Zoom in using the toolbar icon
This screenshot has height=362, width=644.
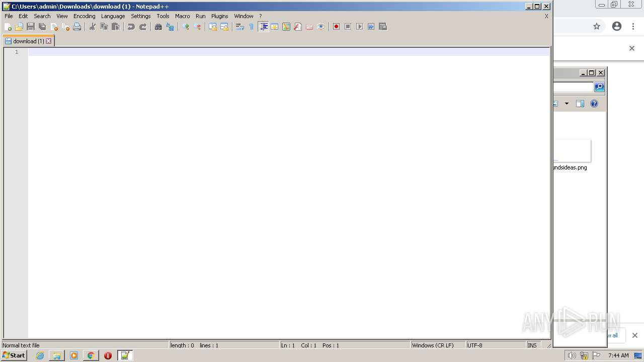(186, 27)
